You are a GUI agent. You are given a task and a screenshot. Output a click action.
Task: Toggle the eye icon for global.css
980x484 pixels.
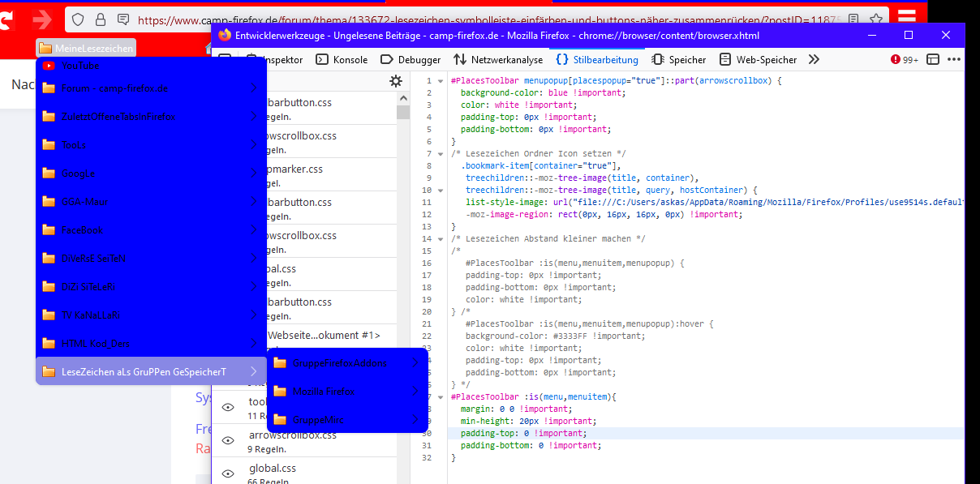coord(228,473)
